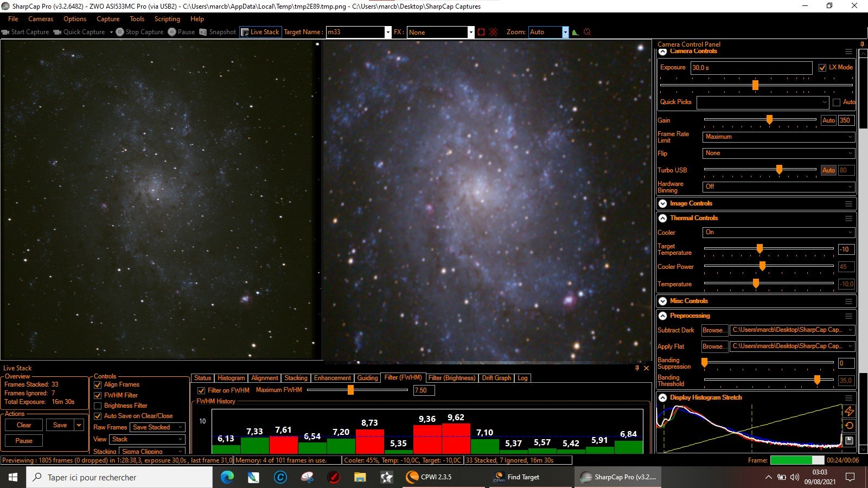Pin the Camera Control Panel
The height and width of the screenshot is (488, 868).
pyautogui.click(x=862, y=44)
